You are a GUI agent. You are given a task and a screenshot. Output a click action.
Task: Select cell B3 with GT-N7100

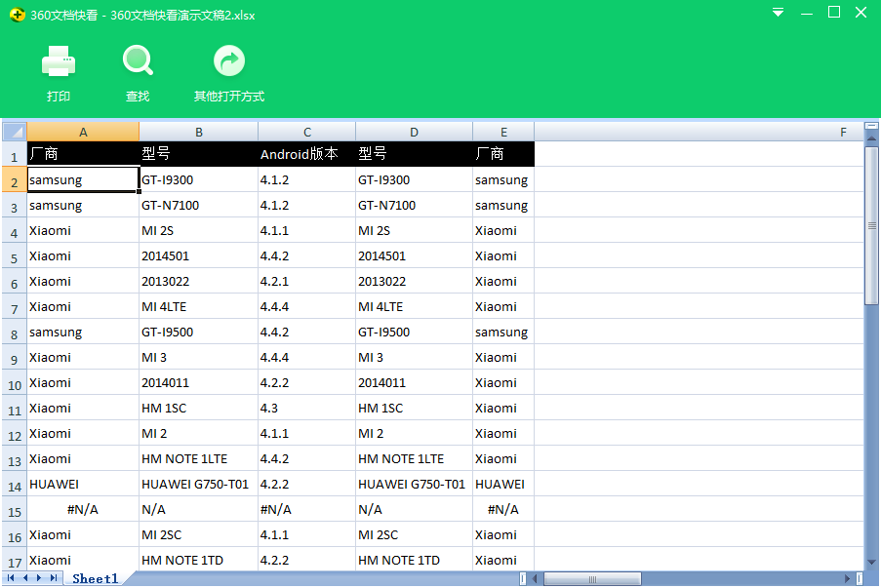(198, 205)
